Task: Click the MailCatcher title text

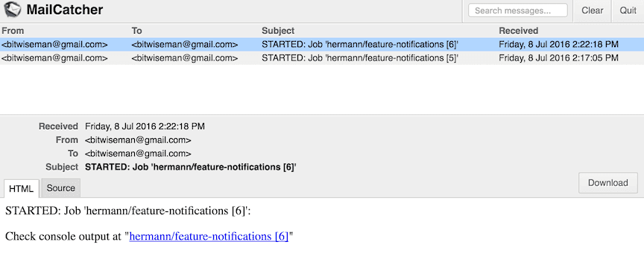Action: pyautogui.click(x=65, y=10)
